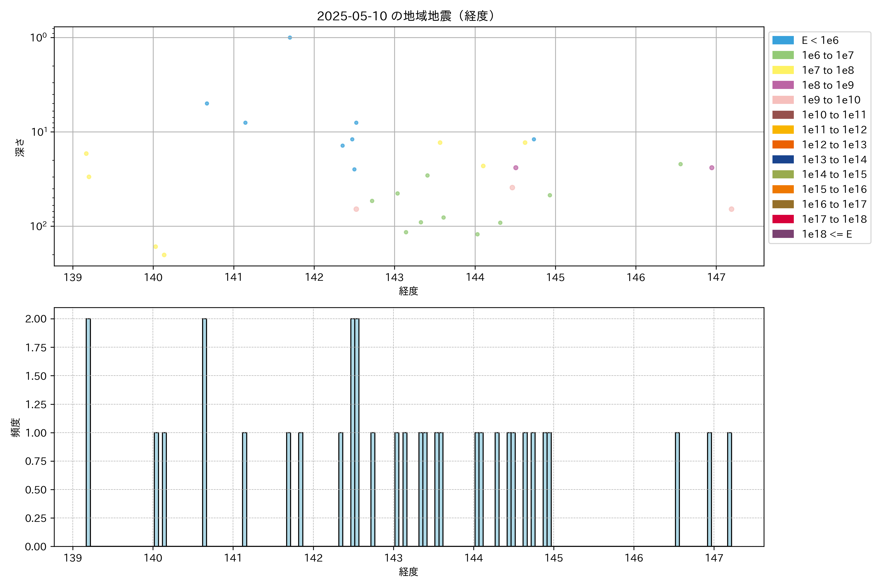The image size is (882, 588).
Task: Click the blue scatter point at depth 10^0
Action: [290, 37]
